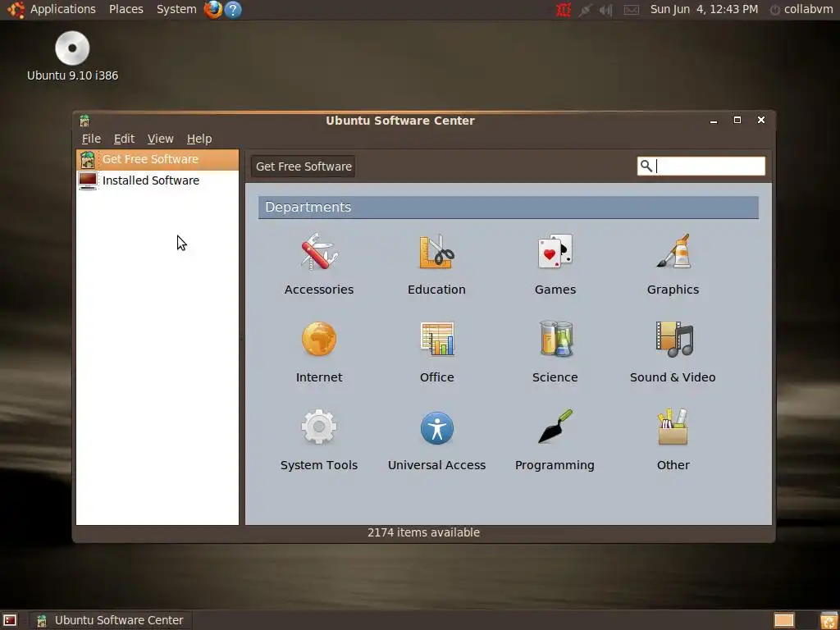The height and width of the screenshot is (630, 840).
Task: Open the Education department icon
Action: pos(436,251)
